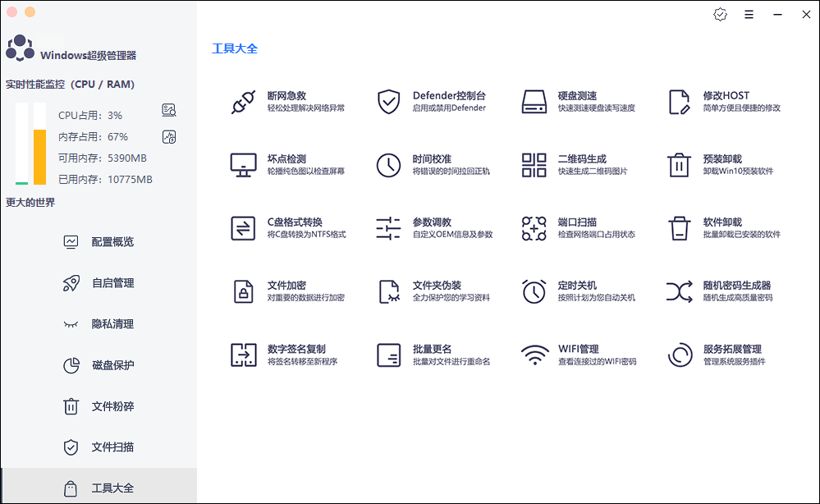820x504 pixels.
Task: Launch the 硬盘测速 disk speed icon
Action: pyautogui.click(x=534, y=102)
